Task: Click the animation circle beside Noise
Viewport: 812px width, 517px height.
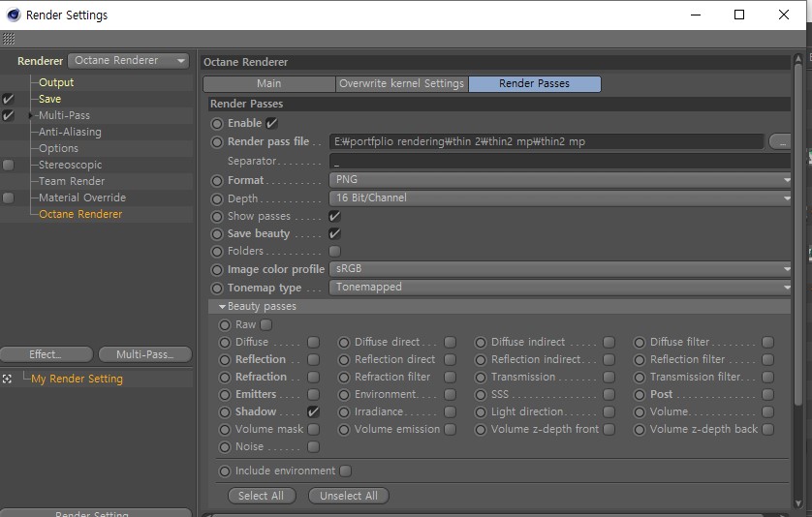Action: [x=224, y=446]
